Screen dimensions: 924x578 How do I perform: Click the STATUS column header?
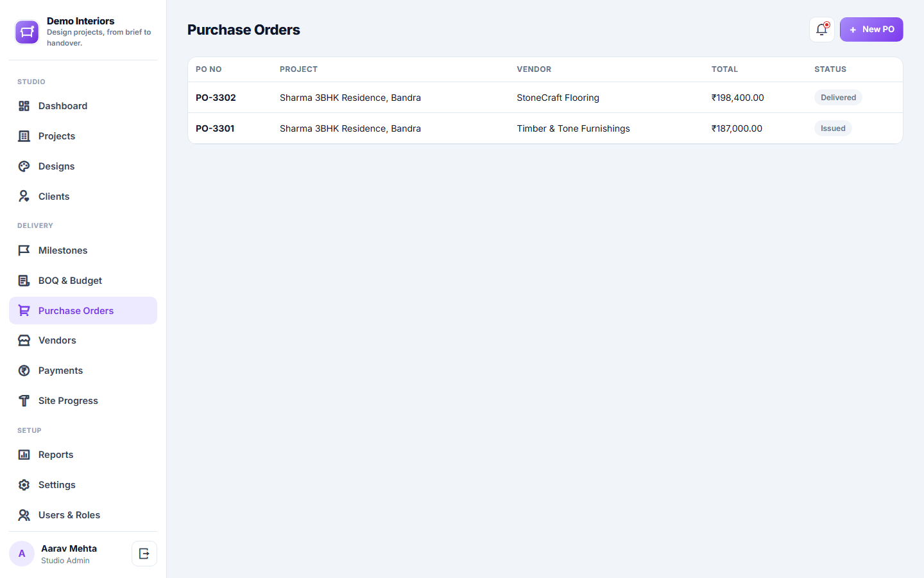click(830, 69)
